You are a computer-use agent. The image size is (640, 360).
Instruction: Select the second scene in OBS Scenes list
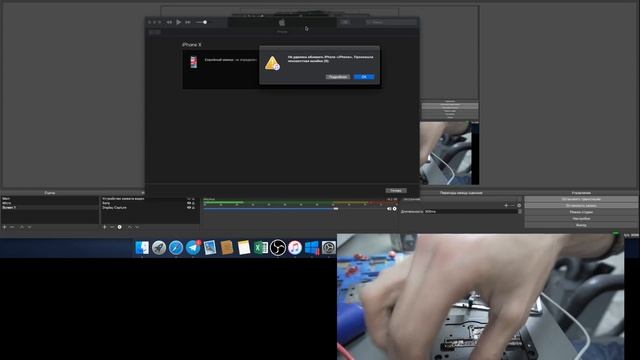tap(50, 203)
